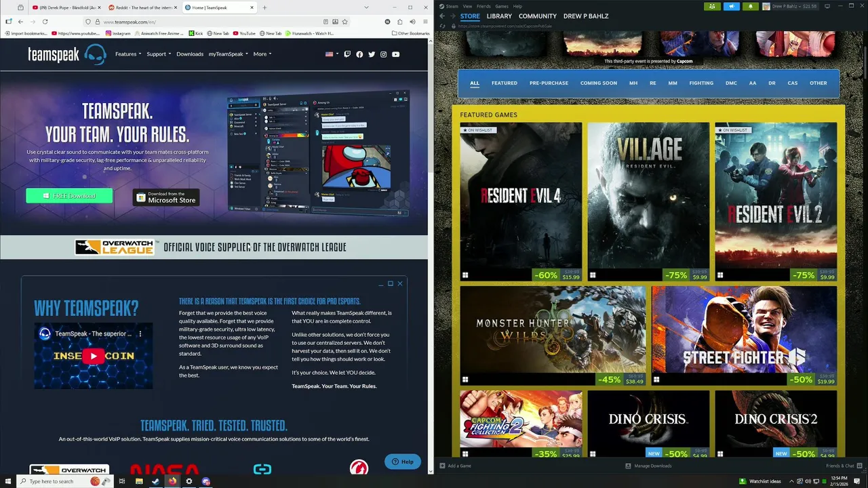Click the FREE Download button
The image size is (868, 488).
[69, 196]
